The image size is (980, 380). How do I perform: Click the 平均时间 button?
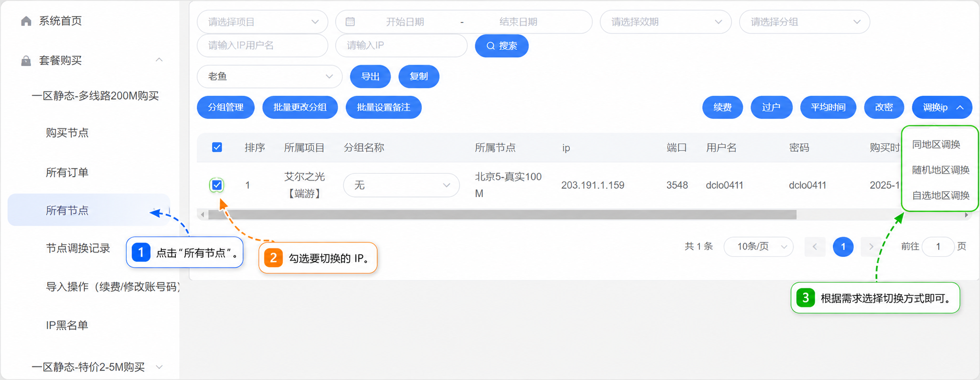tap(828, 108)
